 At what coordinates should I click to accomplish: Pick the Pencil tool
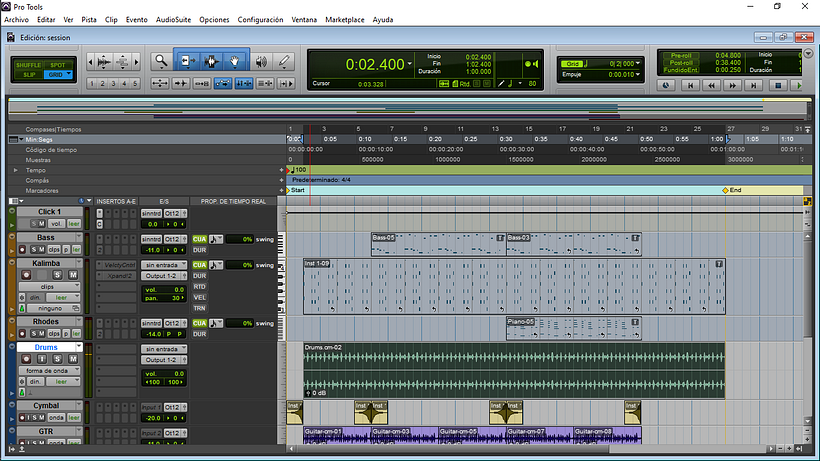(285, 61)
